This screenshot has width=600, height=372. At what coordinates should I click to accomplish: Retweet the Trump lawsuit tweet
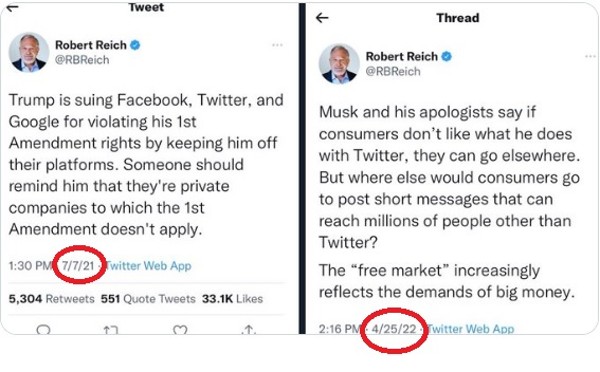[111, 330]
